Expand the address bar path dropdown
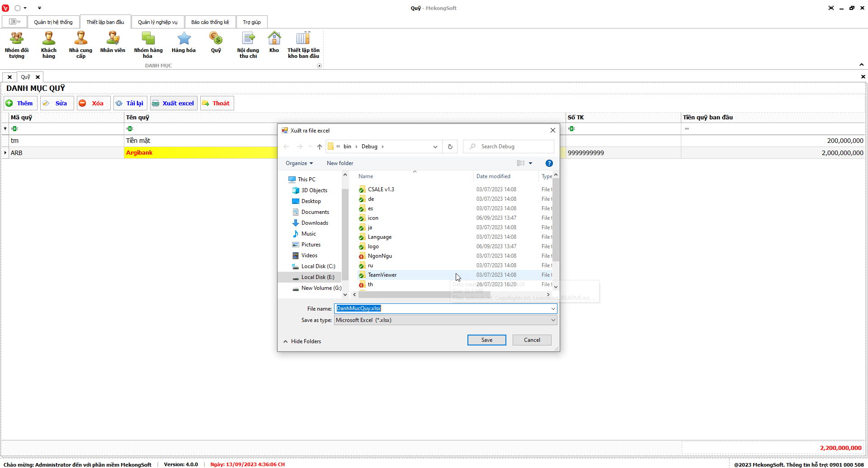Image resolution: width=868 pixels, height=468 pixels. pos(435,147)
